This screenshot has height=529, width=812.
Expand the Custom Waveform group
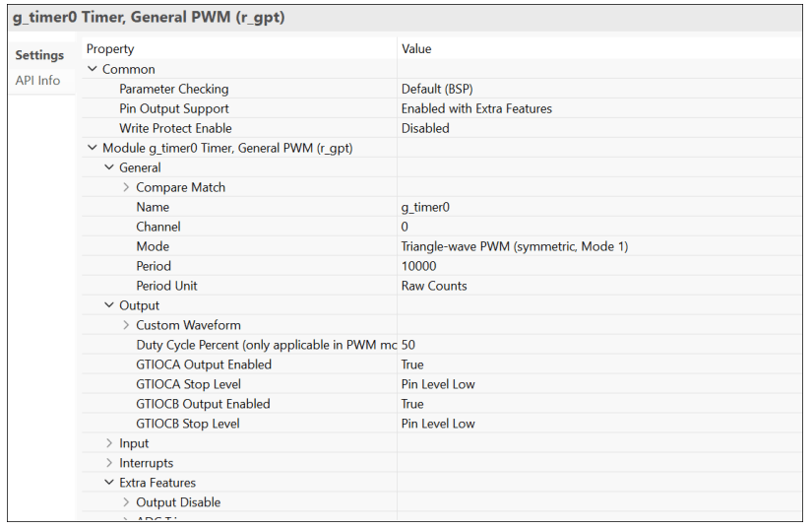126,325
